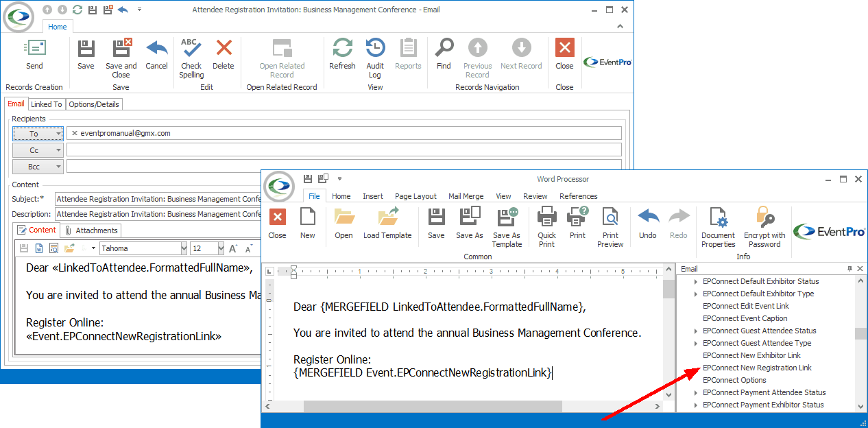Image resolution: width=868 pixels, height=428 pixels.
Task: Click Open folder icon in Word Processor
Action: click(x=343, y=217)
